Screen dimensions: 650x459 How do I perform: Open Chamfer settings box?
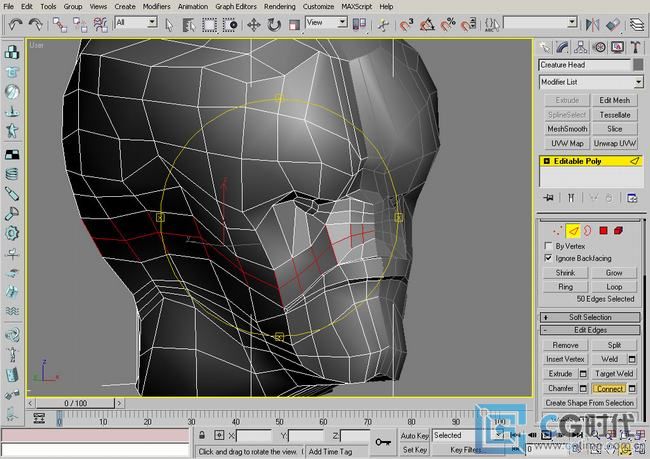tap(583, 389)
